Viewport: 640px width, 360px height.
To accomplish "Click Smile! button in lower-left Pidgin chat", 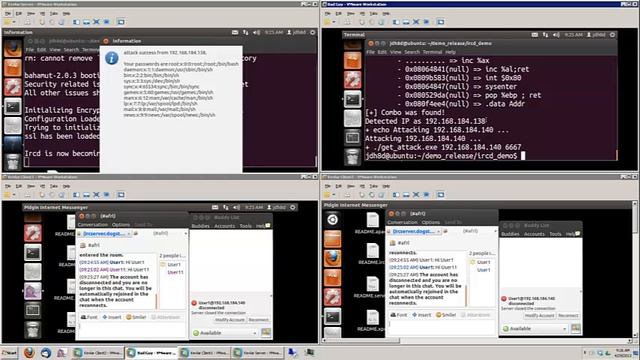I will coord(136,317).
